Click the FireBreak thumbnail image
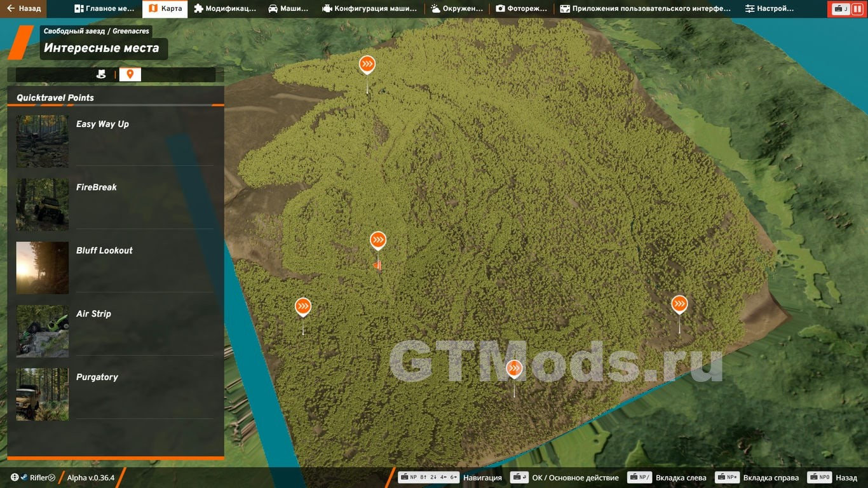 (43, 205)
